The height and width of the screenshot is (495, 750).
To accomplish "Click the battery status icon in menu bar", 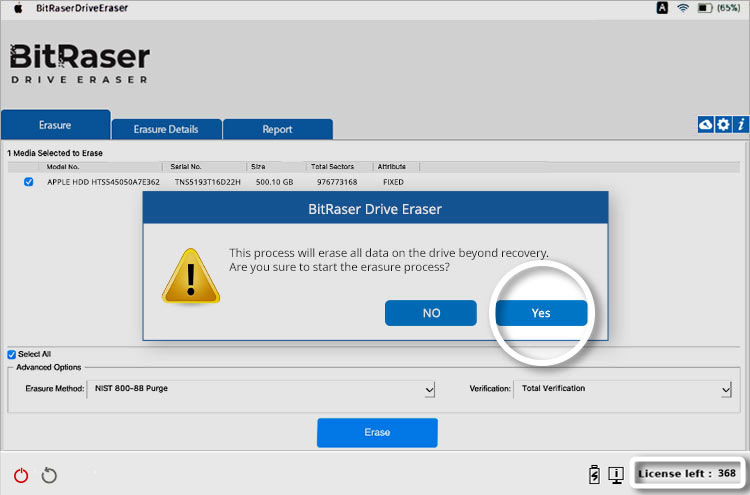I will 705,8.
